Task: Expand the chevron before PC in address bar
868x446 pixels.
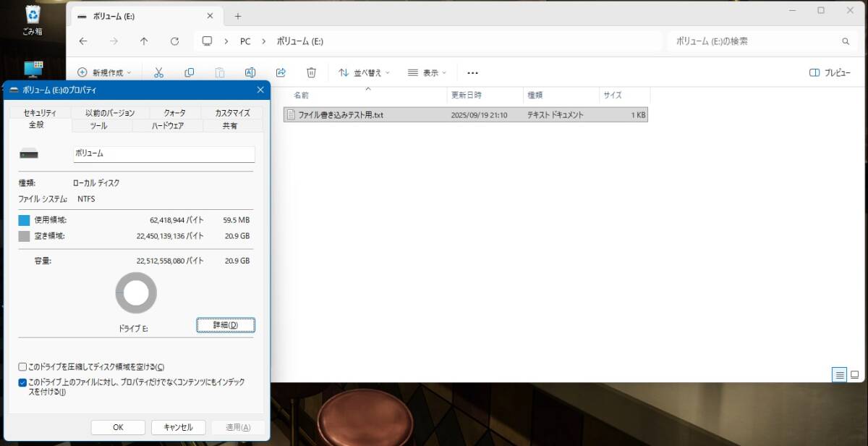Action: 226,41
